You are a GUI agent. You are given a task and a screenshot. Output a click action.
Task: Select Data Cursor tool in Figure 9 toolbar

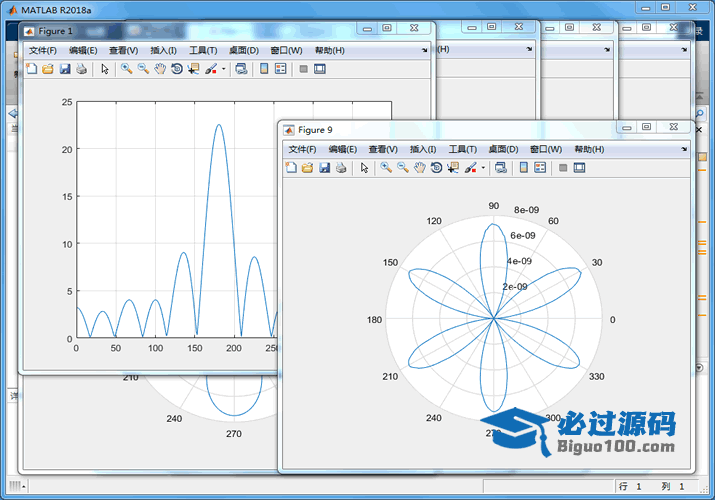[453, 168]
